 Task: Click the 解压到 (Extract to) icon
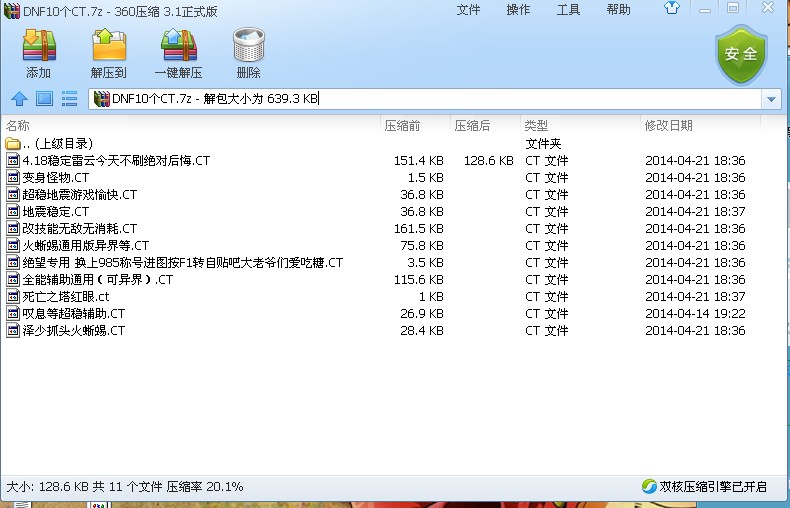click(x=109, y=45)
